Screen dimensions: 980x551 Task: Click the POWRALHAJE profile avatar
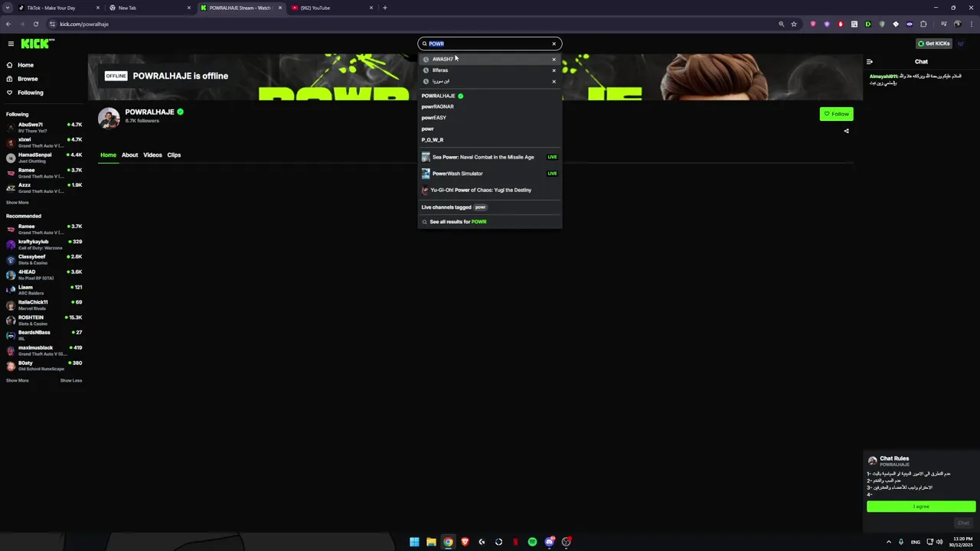(109, 118)
